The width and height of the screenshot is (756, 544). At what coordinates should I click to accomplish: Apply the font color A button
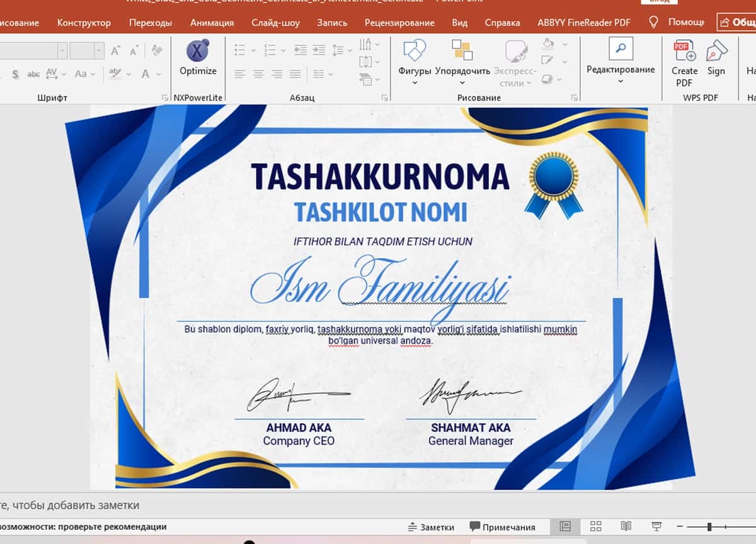pos(146,74)
